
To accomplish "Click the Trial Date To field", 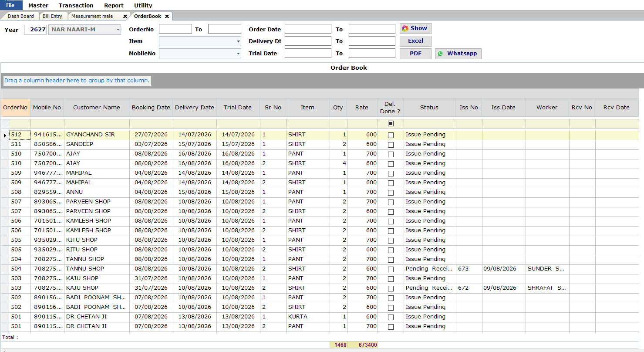I will tap(372, 53).
